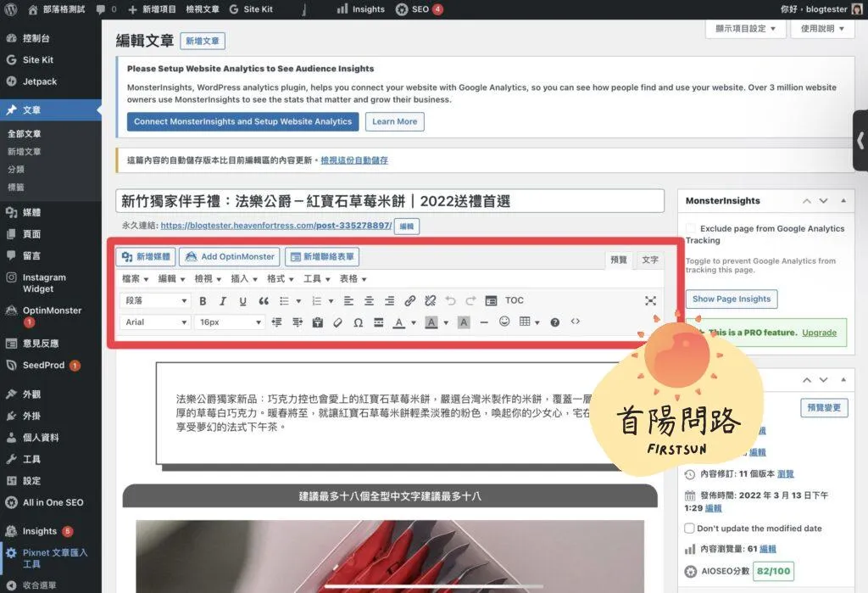Enable Don't update the modified date
Image resolution: width=868 pixels, height=593 pixels.
point(689,529)
